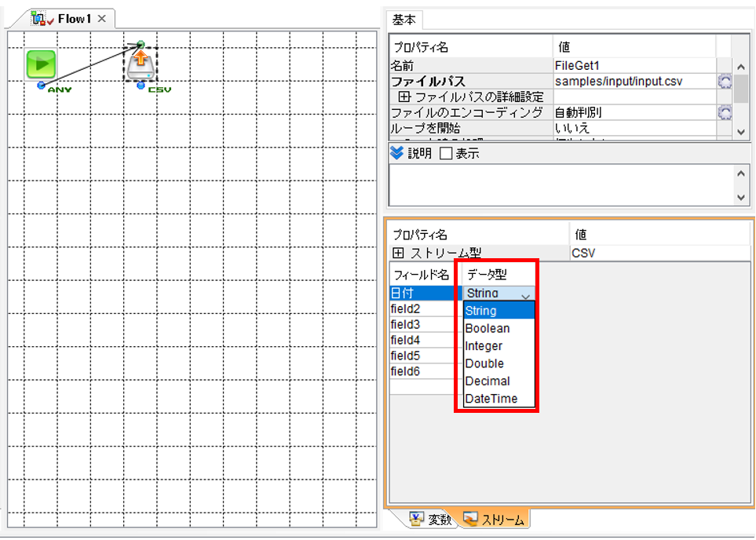Click the gear icon beside ファイルパス
This screenshot has width=756, height=540.
click(x=725, y=81)
